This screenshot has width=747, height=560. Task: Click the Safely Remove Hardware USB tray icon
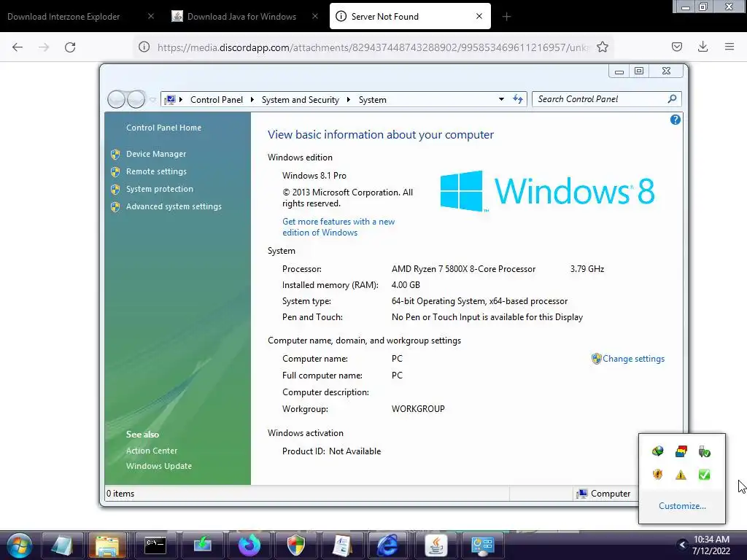[x=705, y=451]
